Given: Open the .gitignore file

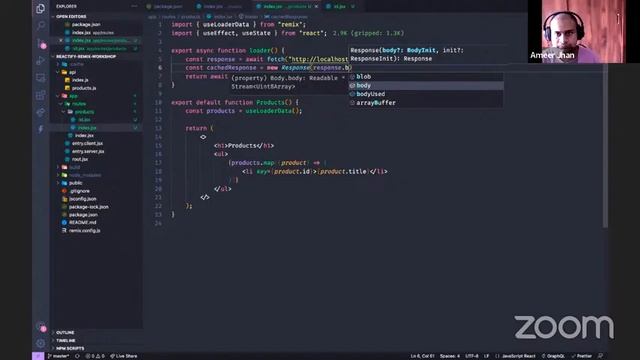Looking at the screenshot, I should pyautogui.click(x=79, y=191).
